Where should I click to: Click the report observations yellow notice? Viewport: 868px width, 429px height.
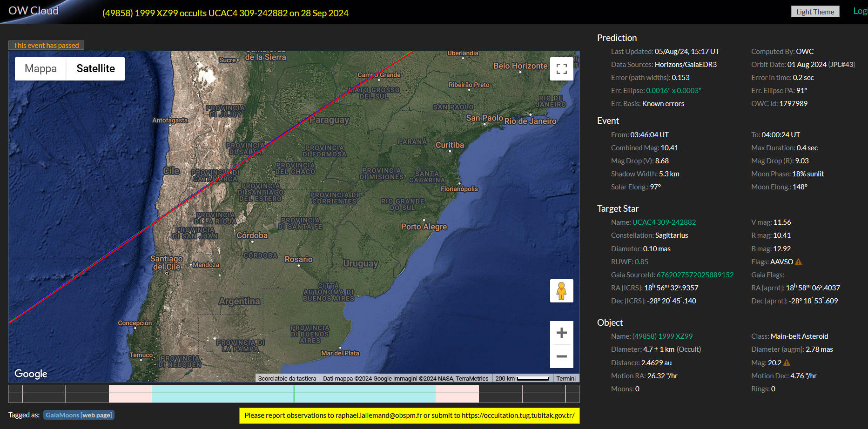click(x=410, y=416)
